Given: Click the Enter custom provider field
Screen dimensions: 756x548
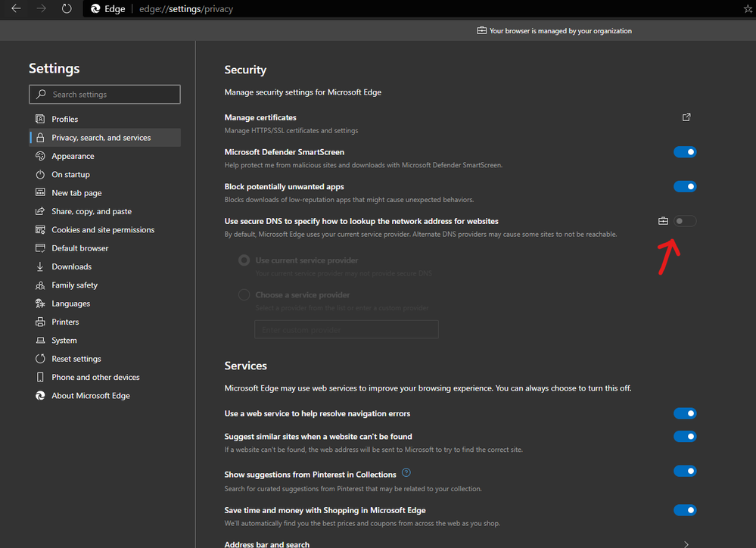Looking at the screenshot, I should [346, 329].
